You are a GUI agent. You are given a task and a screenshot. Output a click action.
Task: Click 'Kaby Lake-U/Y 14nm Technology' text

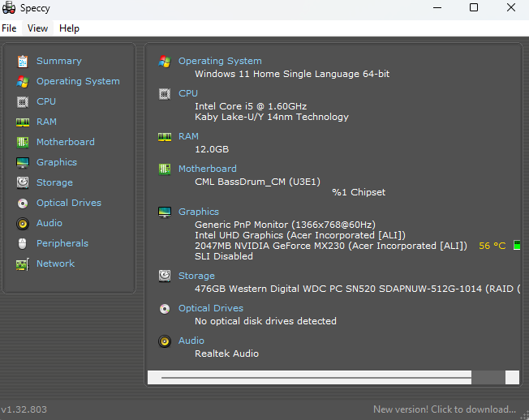pos(272,117)
